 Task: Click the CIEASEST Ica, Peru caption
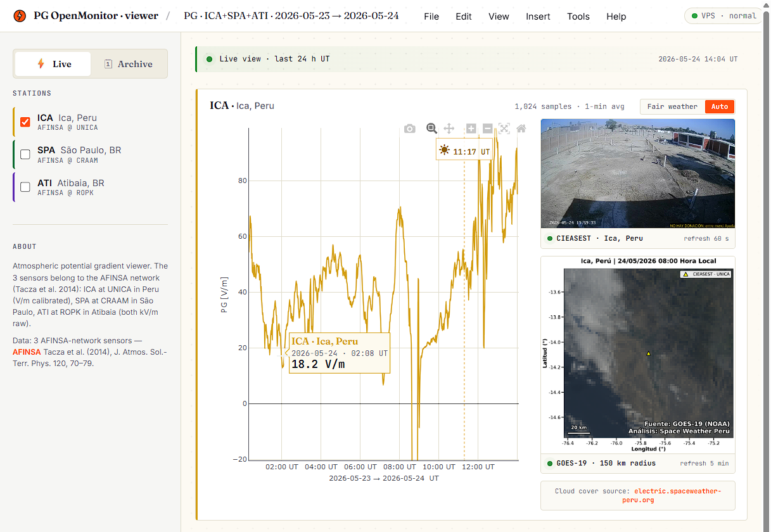coord(599,239)
